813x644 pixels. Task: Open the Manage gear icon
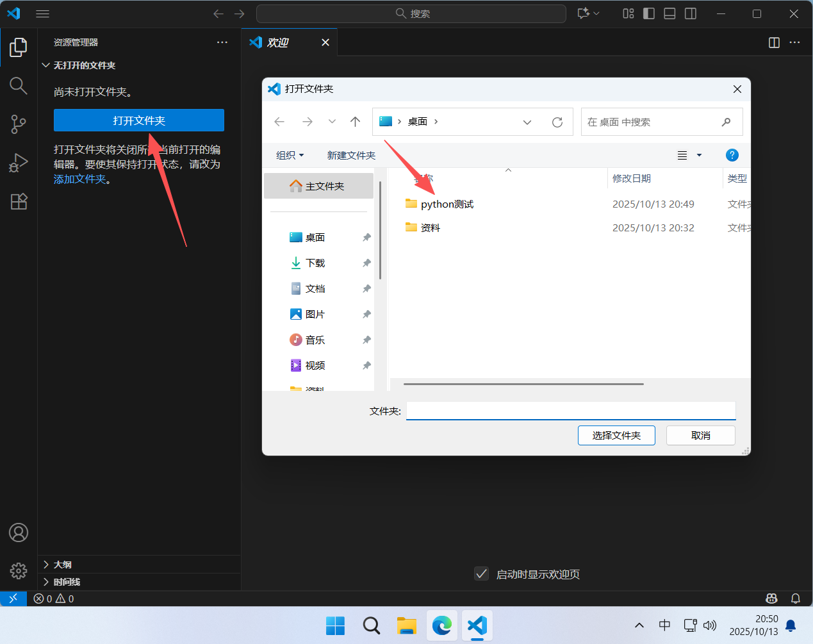coord(19,570)
